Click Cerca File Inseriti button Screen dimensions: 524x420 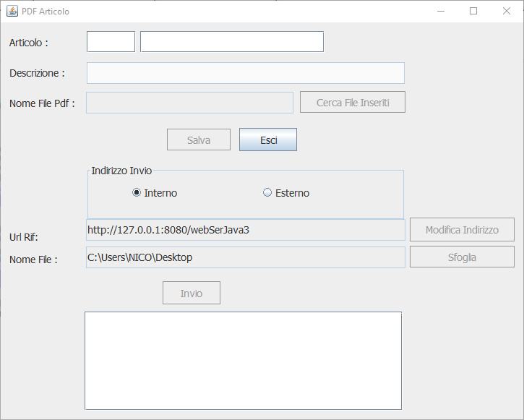coord(353,102)
